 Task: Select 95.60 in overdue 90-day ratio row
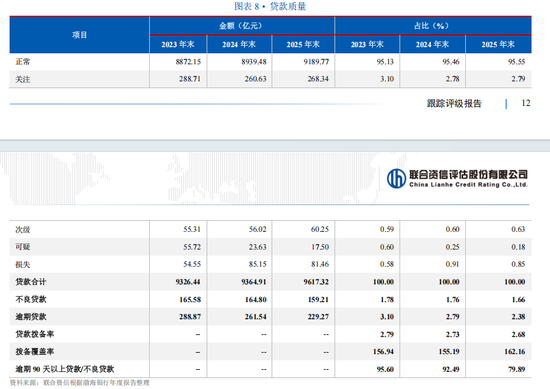point(385,369)
